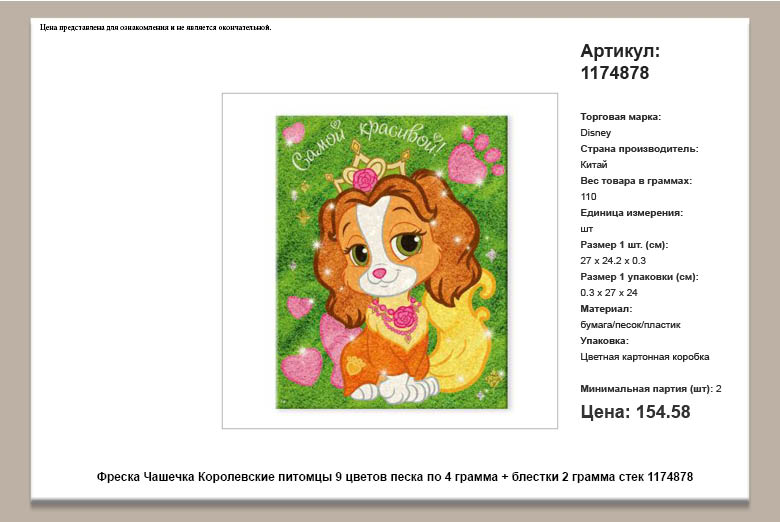Click the material value бумага/песок/пластик

pyautogui.click(x=630, y=325)
